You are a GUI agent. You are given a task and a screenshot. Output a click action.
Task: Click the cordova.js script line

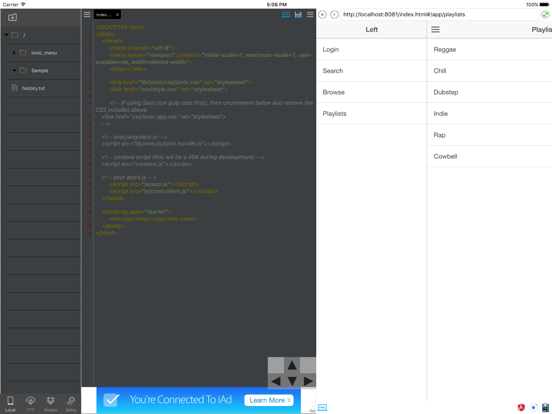(x=147, y=164)
